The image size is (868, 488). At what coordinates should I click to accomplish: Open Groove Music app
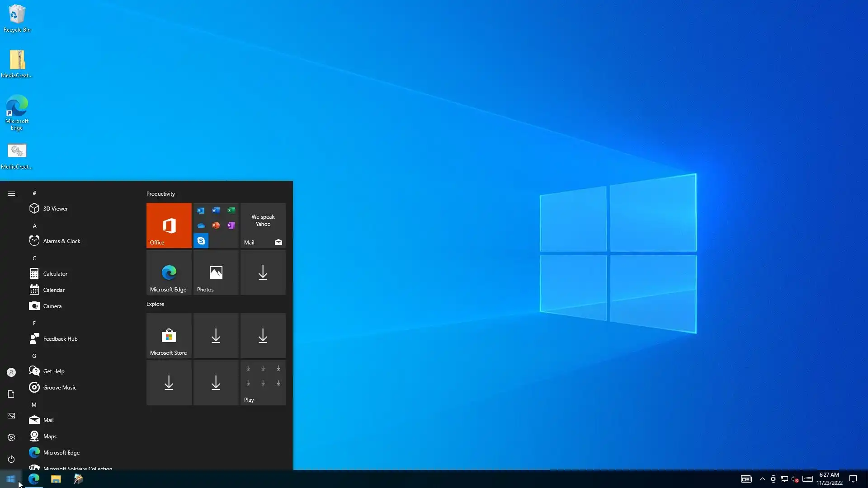pyautogui.click(x=60, y=387)
